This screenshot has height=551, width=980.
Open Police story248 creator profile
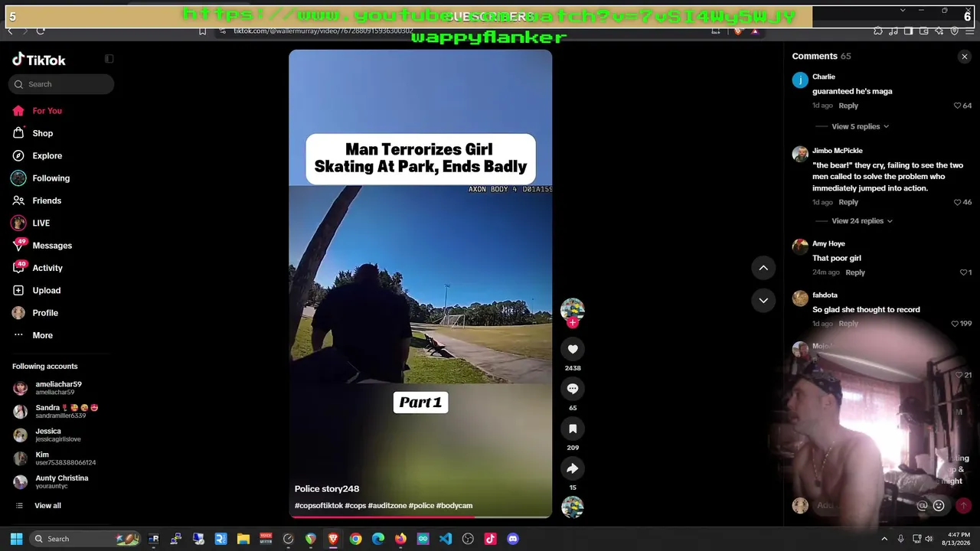[x=327, y=489]
